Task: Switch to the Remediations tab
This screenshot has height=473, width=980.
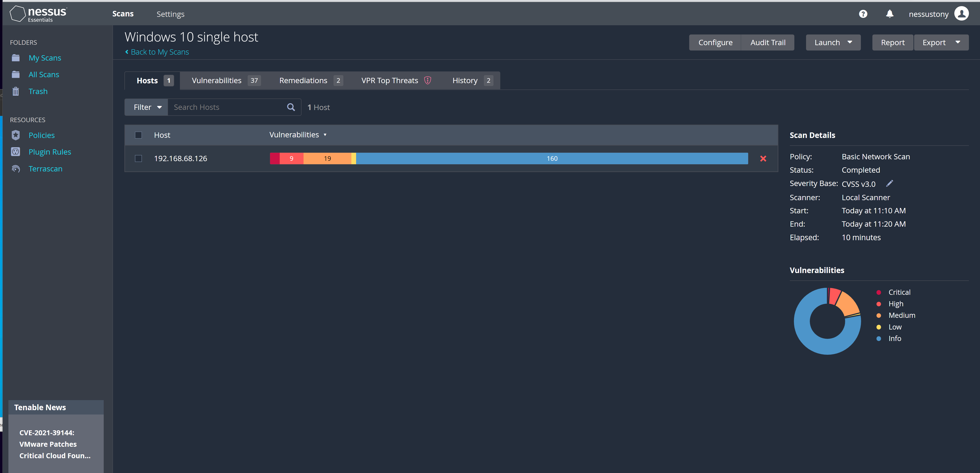Action: click(x=303, y=80)
